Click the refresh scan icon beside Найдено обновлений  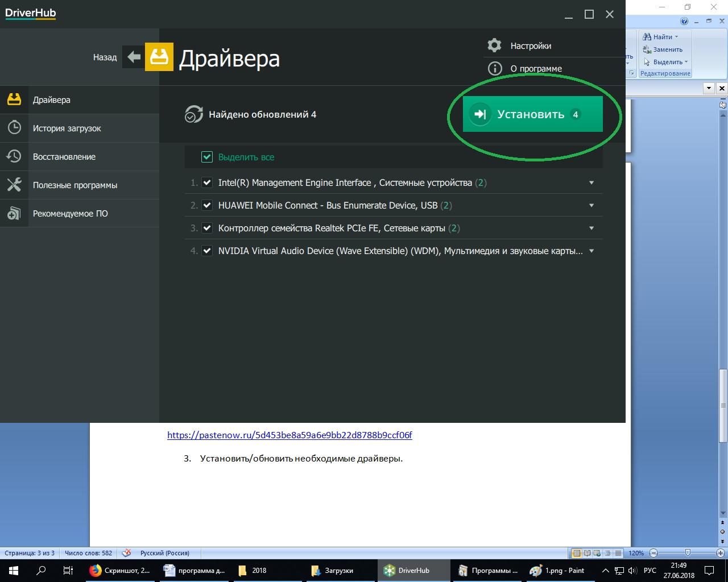click(194, 114)
